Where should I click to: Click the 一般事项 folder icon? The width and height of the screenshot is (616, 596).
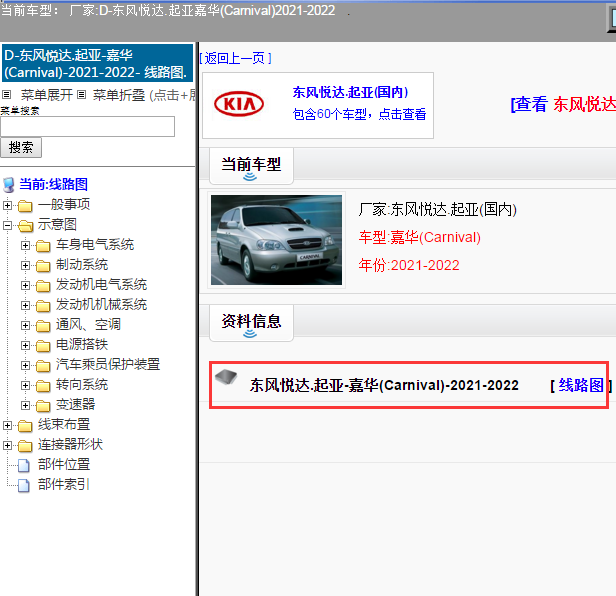[x=25, y=205]
